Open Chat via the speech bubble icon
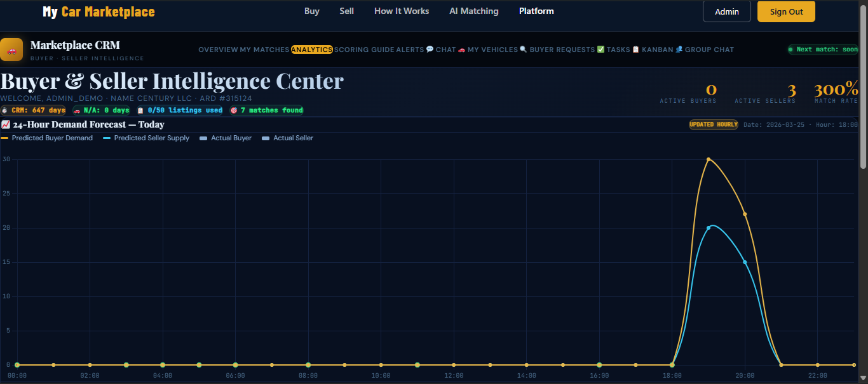 coord(430,50)
